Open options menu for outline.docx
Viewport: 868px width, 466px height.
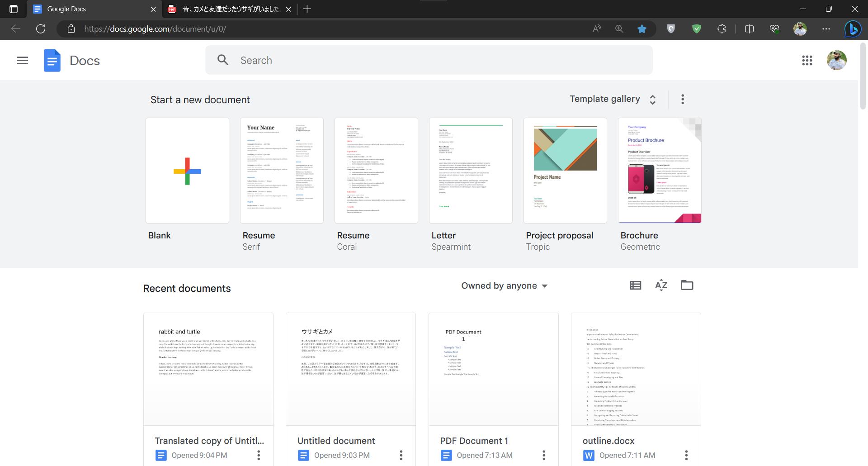point(686,455)
